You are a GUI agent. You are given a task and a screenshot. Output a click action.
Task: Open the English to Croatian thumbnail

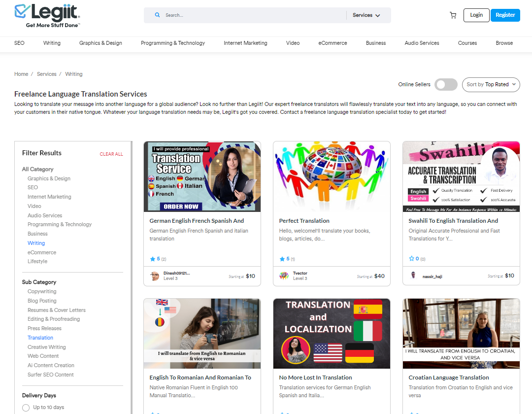(461, 334)
